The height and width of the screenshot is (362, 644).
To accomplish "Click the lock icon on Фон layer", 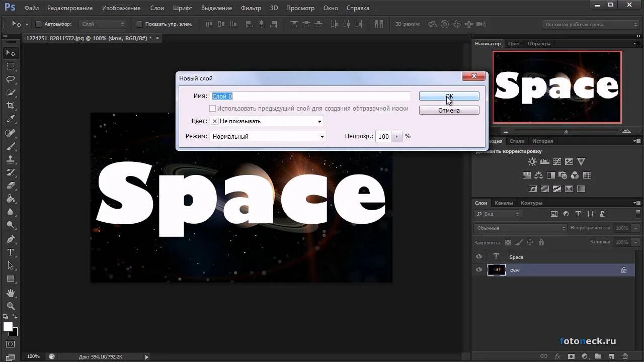I will point(624,270).
